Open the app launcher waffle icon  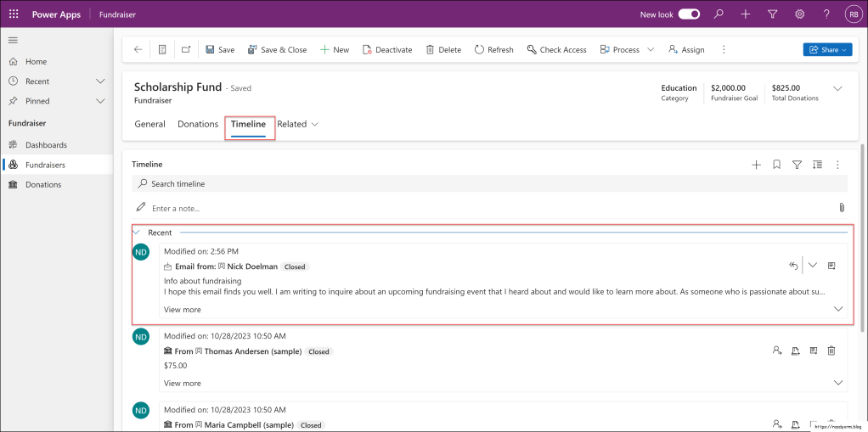pos(14,14)
